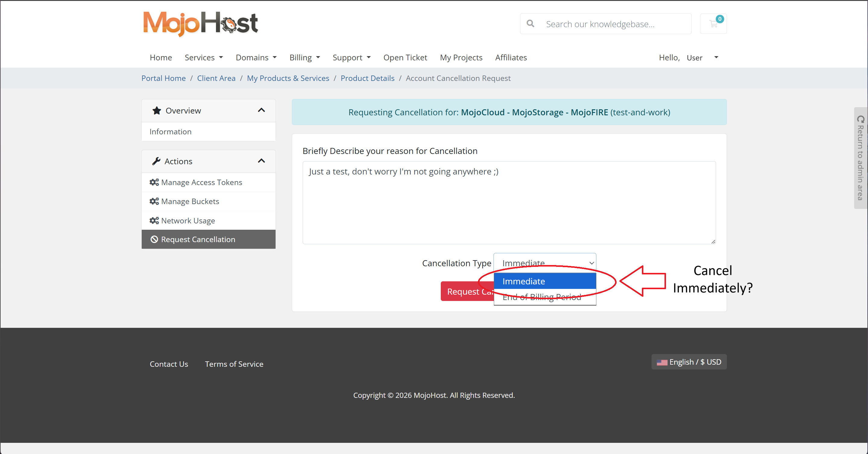The image size is (868, 454).
Task: Collapse the Overview panel chevron
Action: (x=261, y=110)
